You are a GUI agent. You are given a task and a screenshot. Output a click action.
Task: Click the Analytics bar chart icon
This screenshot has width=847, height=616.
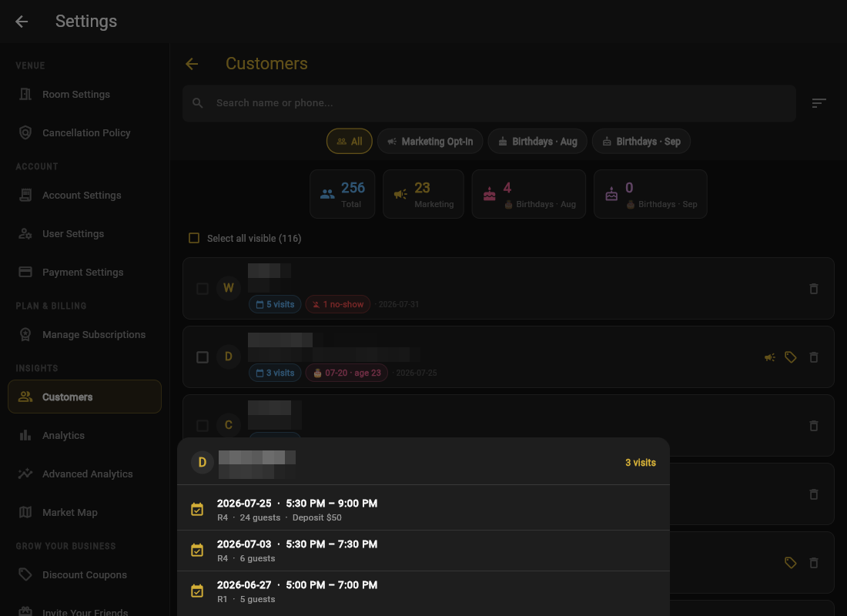[x=25, y=435]
